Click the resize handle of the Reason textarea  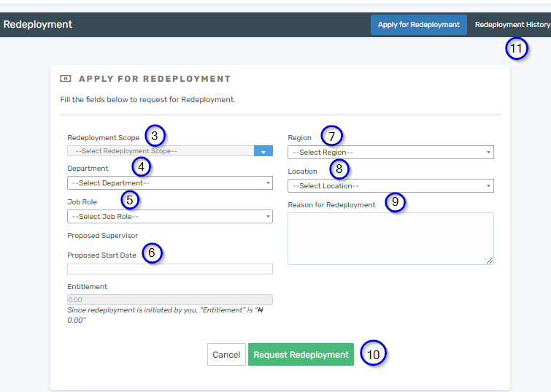[490, 261]
